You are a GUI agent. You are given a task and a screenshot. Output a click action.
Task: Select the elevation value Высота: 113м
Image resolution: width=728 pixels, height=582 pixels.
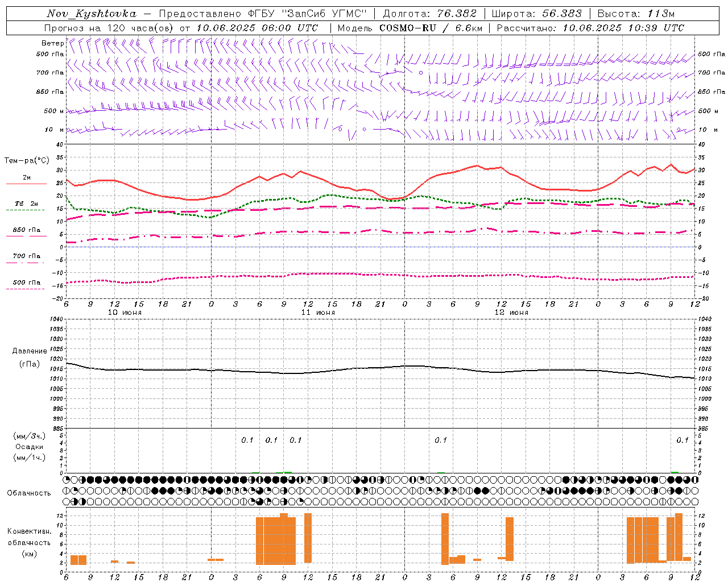pyautogui.click(x=636, y=14)
